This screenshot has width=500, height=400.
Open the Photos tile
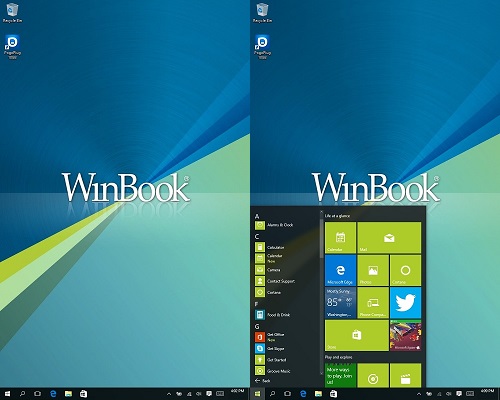[373, 270]
